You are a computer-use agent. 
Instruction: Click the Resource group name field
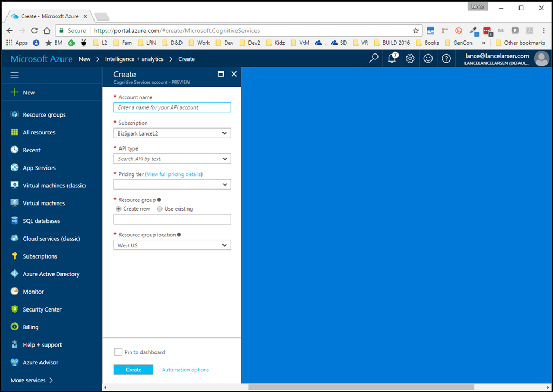point(172,219)
